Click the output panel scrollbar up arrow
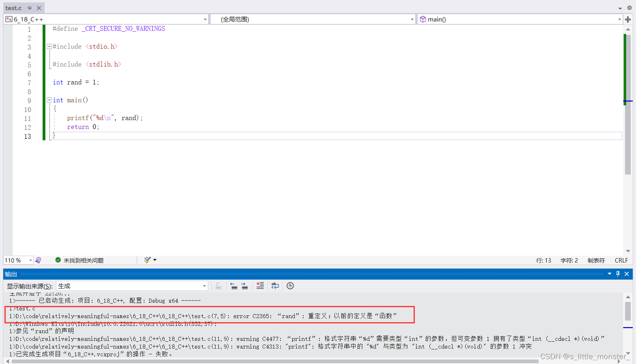This screenshot has height=364, width=636. [x=628, y=297]
